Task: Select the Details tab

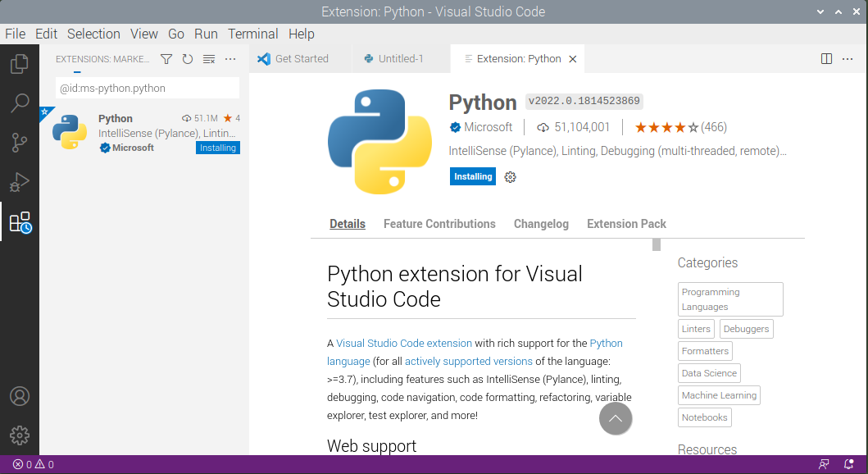Action: click(348, 224)
